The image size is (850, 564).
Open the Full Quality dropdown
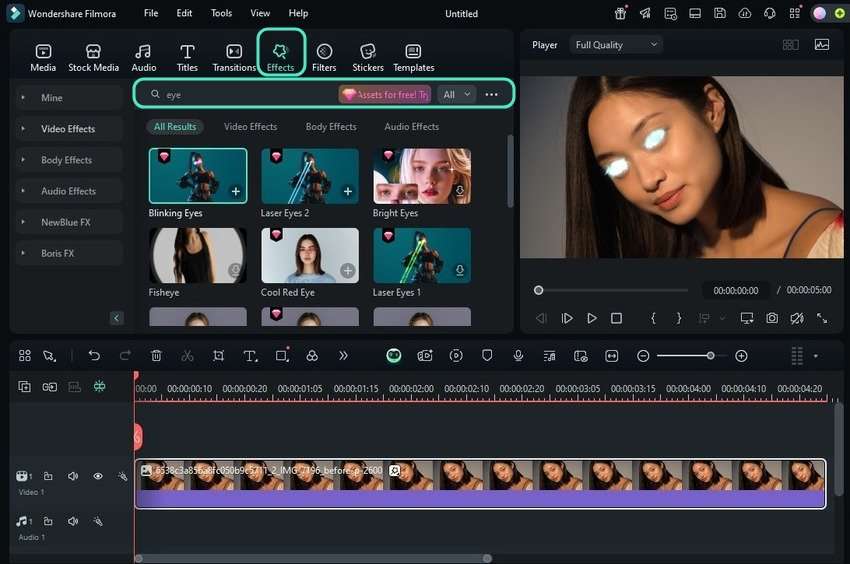point(616,45)
